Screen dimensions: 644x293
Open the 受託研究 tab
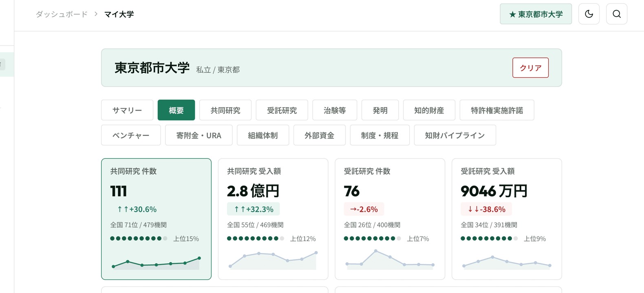282,110
